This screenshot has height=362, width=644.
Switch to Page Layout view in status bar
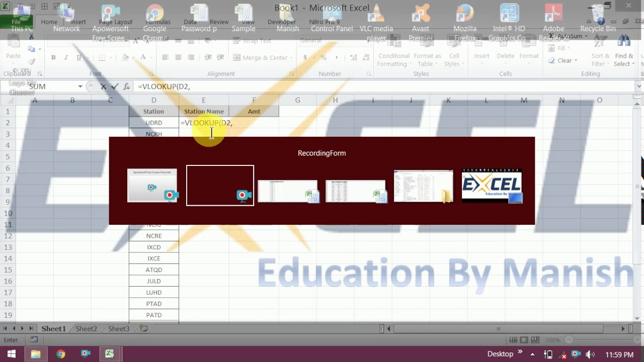click(524, 340)
